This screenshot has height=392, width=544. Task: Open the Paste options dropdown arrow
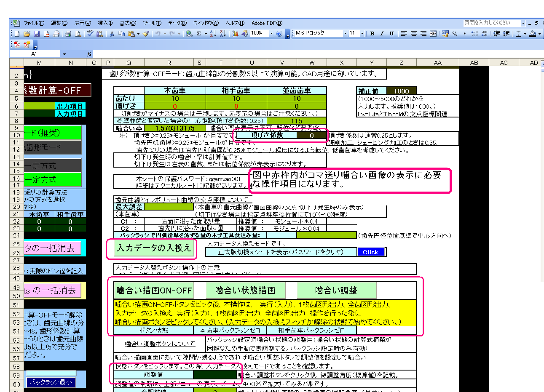click(138, 34)
